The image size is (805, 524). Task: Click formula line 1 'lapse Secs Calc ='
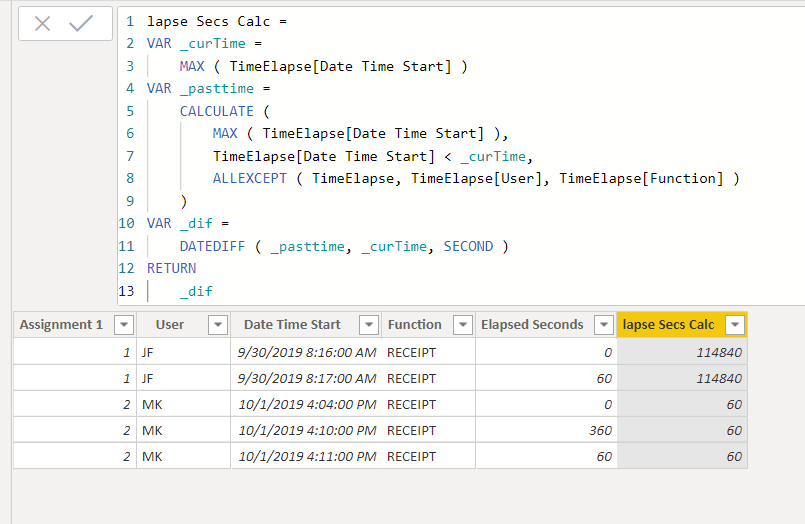point(217,22)
